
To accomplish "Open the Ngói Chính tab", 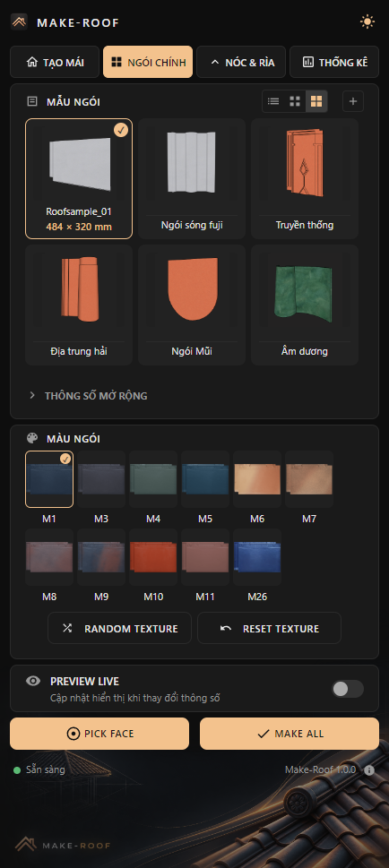I will pyautogui.click(x=148, y=62).
